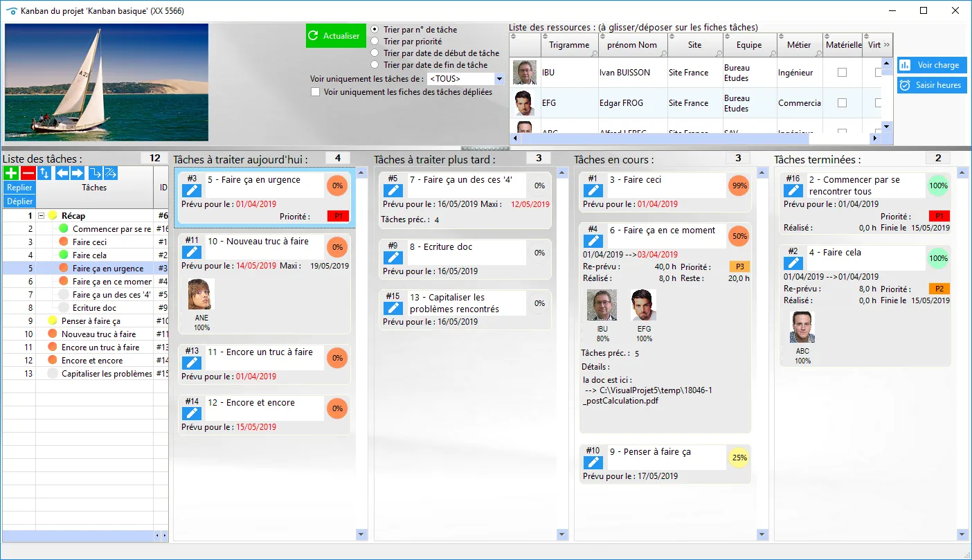
Task: Check Matérielle box for Edgar FROG
Action: [843, 103]
